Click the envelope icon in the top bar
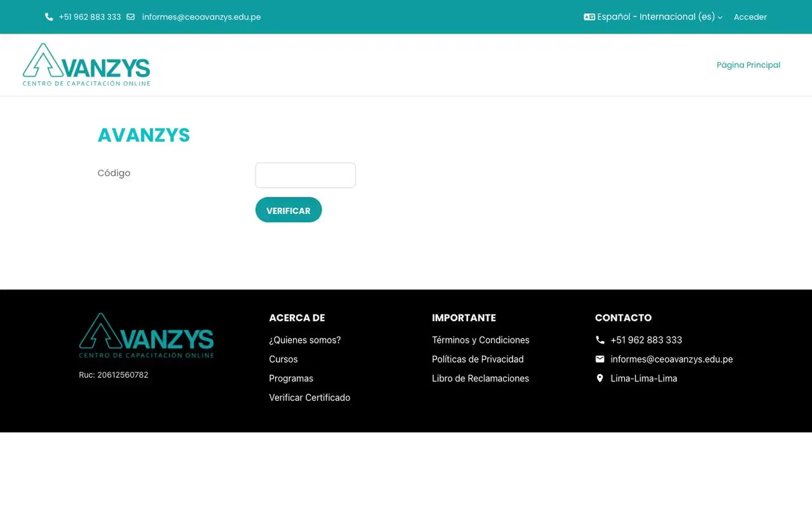The width and height of the screenshot is (812, 508). pos(131,17)
